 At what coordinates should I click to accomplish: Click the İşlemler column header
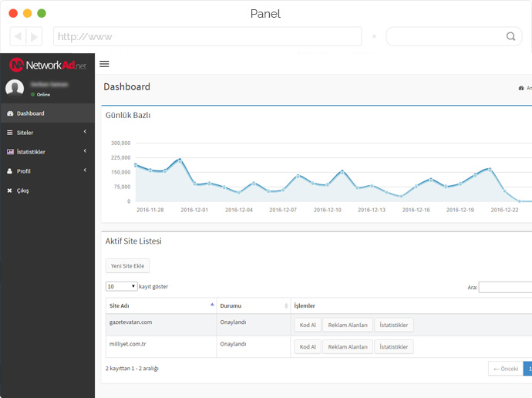click(305, 305)
